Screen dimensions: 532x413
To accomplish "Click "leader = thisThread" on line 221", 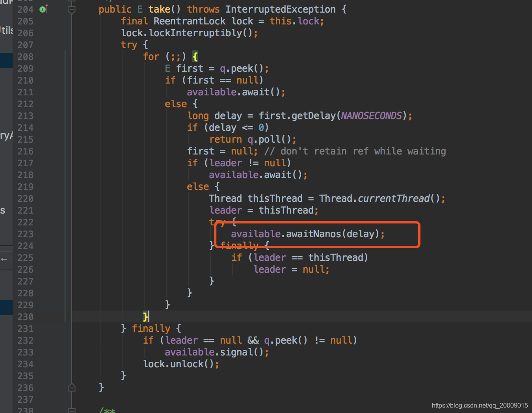I will click(261, 210).
